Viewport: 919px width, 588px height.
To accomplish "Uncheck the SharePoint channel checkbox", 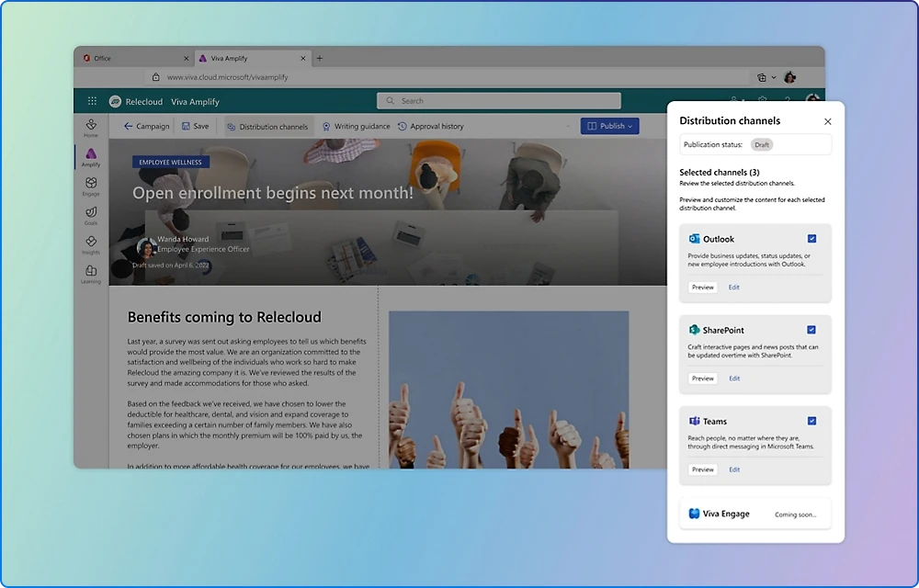I will coord(811,330).
